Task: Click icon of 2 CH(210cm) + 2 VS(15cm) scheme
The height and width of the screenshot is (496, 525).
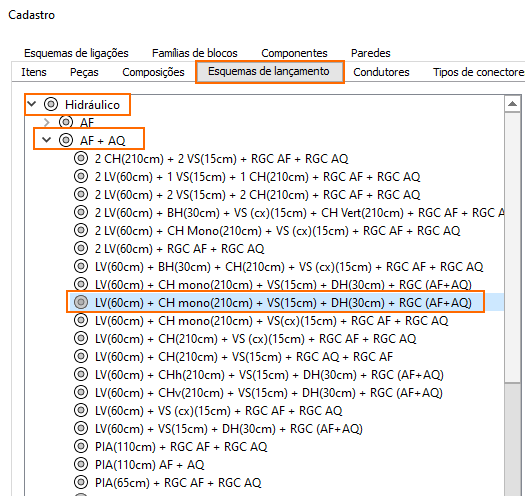Action: pos(81,158)
